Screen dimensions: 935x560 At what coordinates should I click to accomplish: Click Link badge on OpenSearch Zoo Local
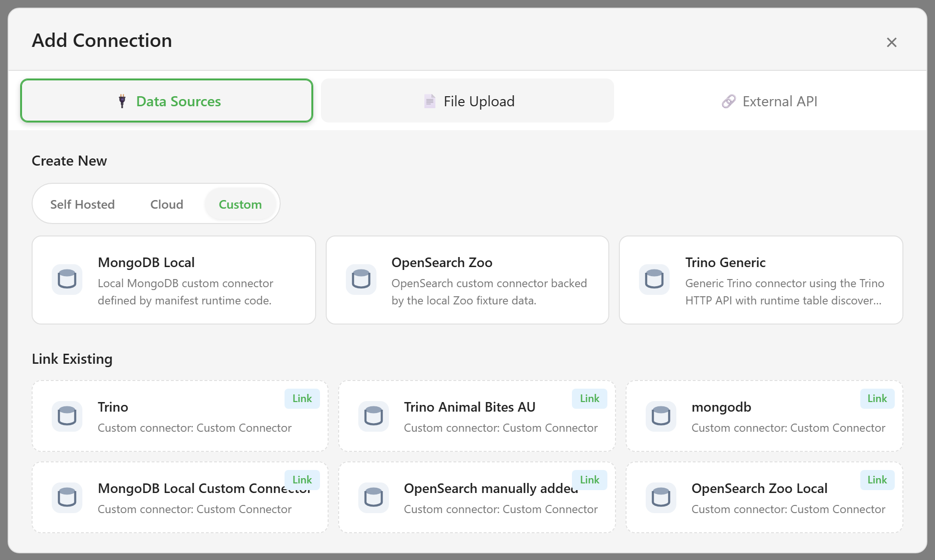click(x=877, y=480)
